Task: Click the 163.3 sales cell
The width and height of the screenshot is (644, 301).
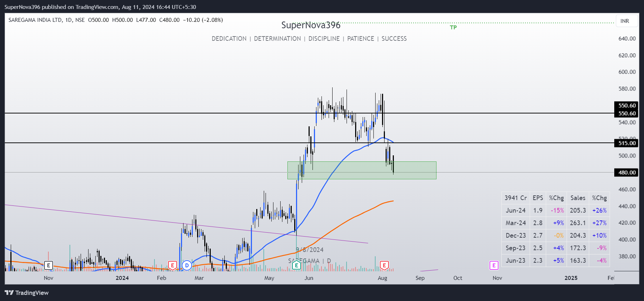Action: [578, 261]
